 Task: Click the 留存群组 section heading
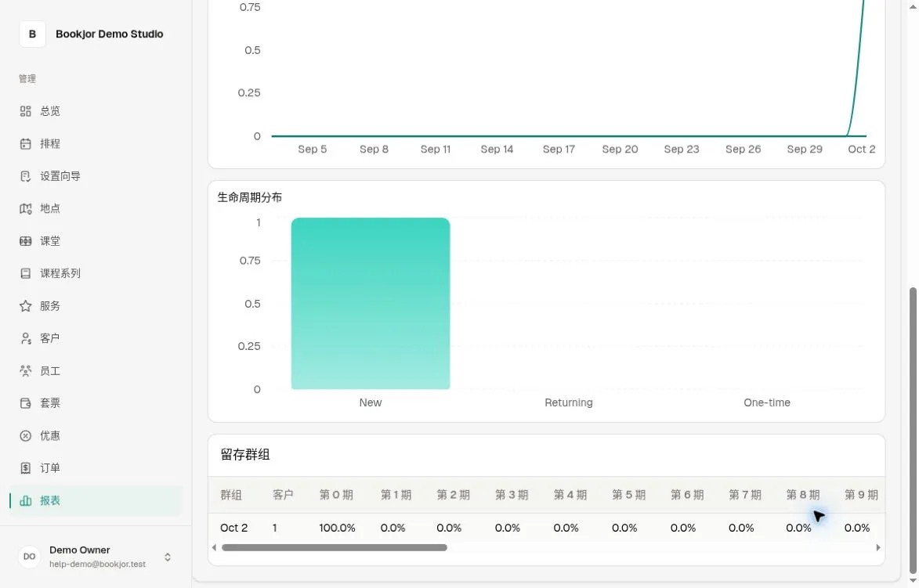pyautogui.click(x=245, y=455)
